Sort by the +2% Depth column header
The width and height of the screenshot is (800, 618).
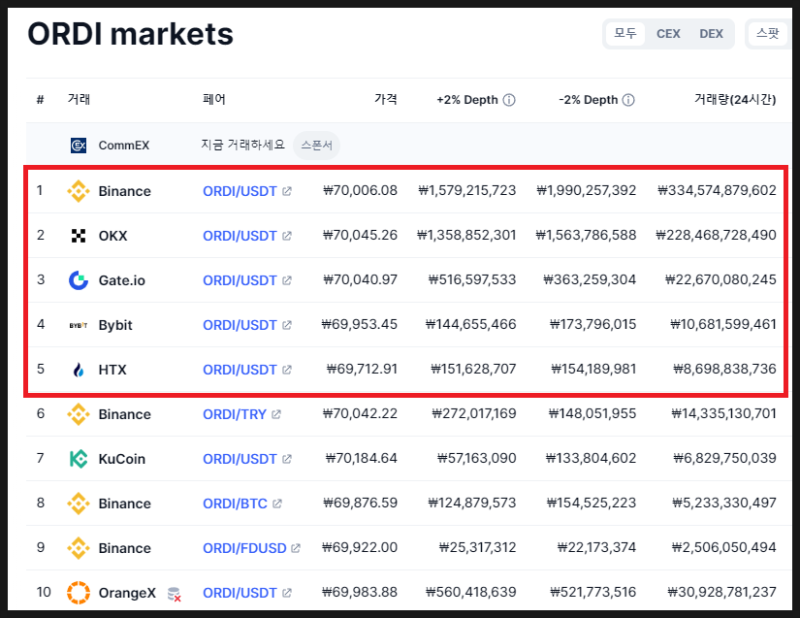click(x=467, y=100)
